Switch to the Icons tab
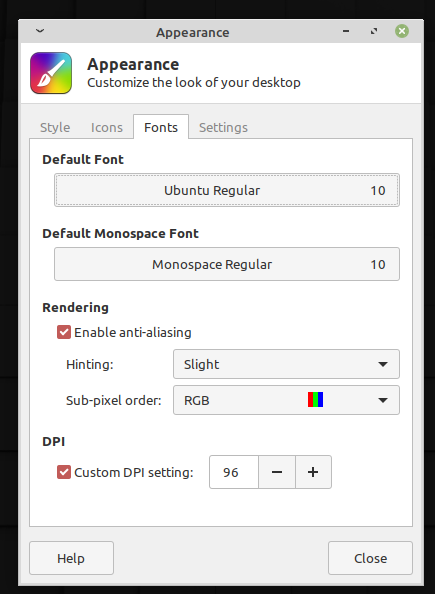 (107, 127)
